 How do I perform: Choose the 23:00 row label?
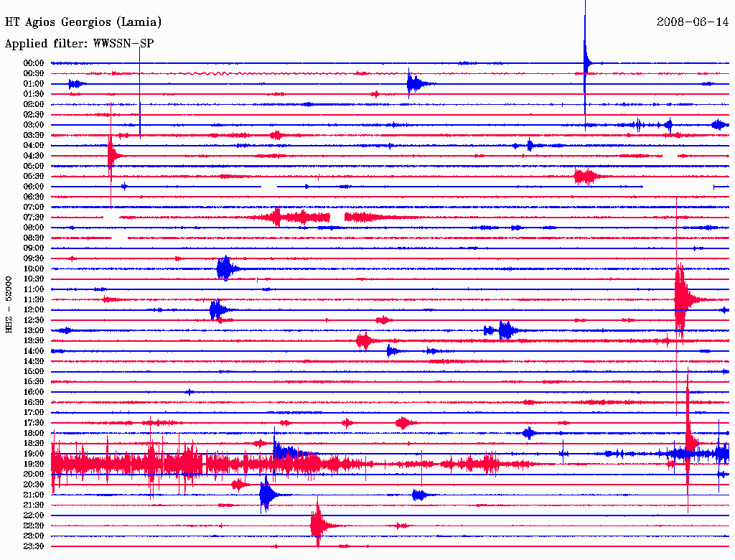pos(34,536)
